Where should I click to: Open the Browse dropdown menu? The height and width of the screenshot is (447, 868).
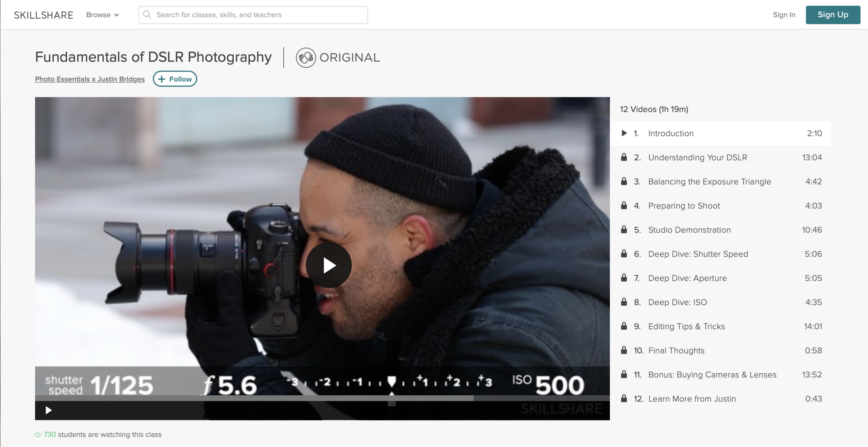(x=102, y=15)
